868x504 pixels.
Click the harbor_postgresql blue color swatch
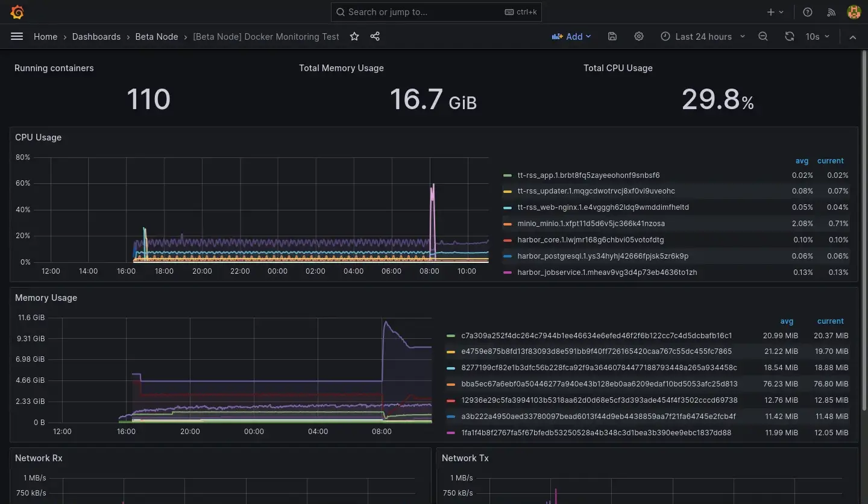click(x=508, y=256)
